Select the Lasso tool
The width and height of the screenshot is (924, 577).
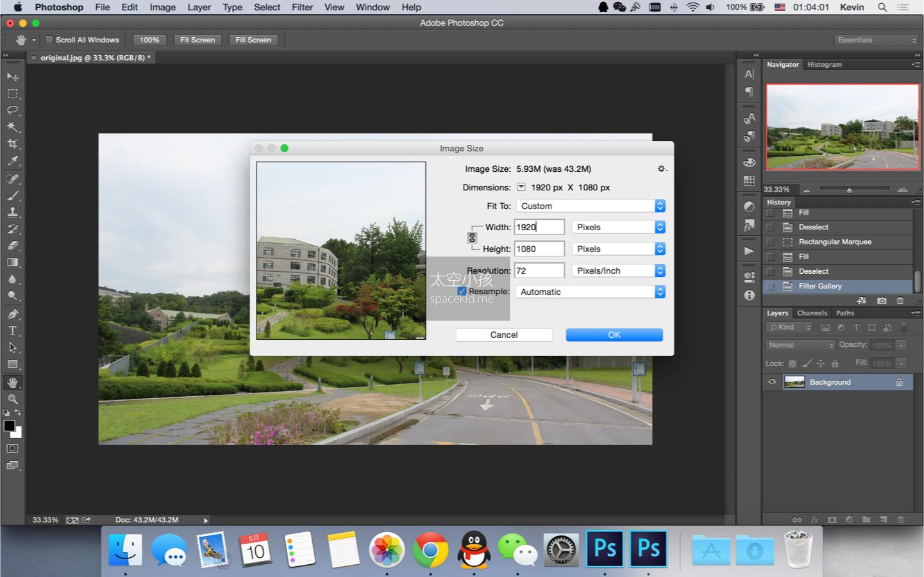click(x=12, y=110)
